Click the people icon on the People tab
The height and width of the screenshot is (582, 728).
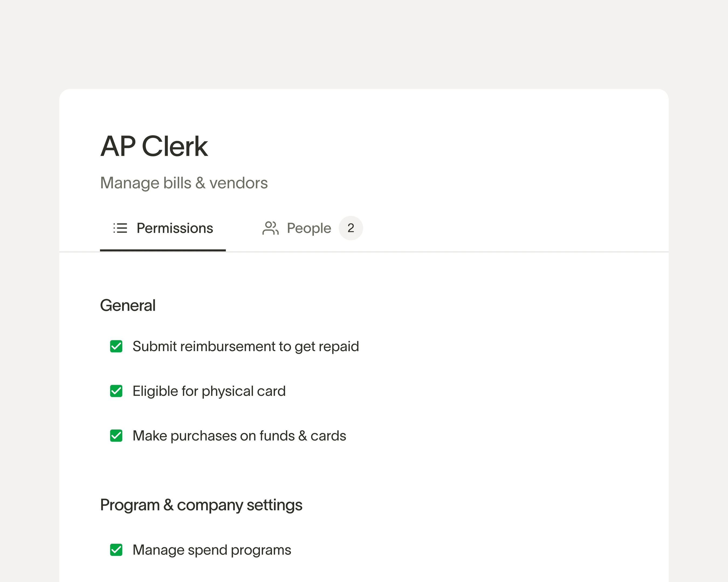271,228
